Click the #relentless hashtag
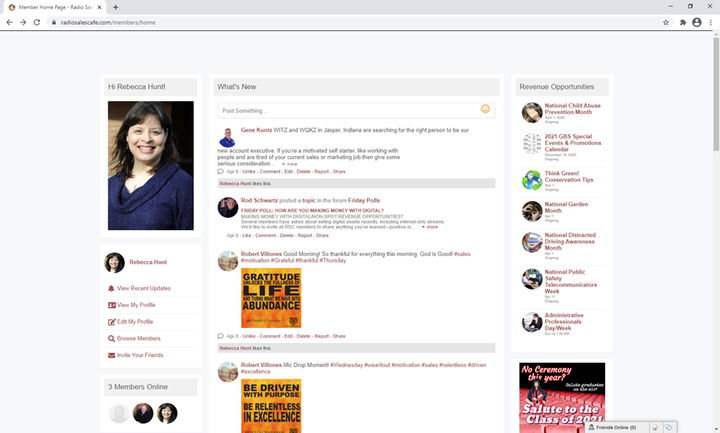This screenshot has width=720, height=433. (452, 365)
